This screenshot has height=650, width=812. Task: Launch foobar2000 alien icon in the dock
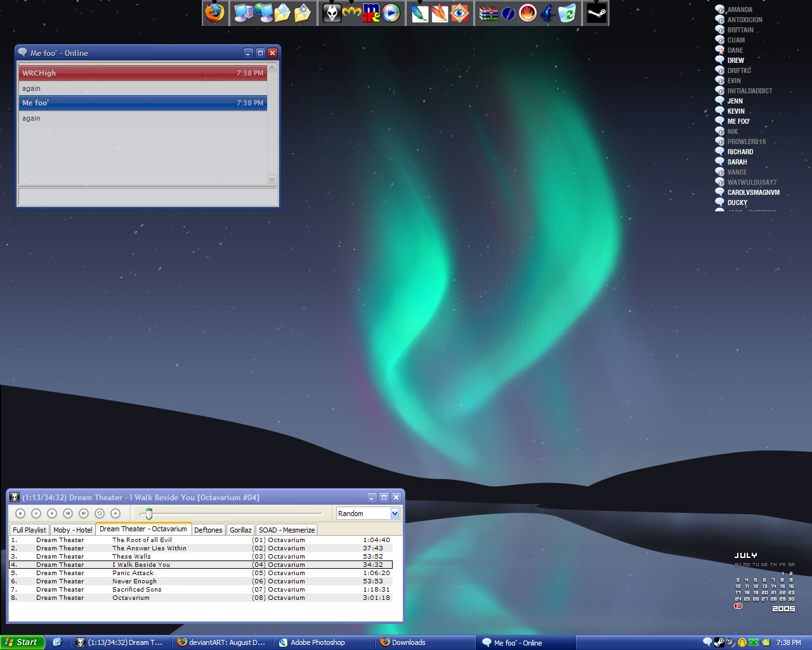coord(332,13)
